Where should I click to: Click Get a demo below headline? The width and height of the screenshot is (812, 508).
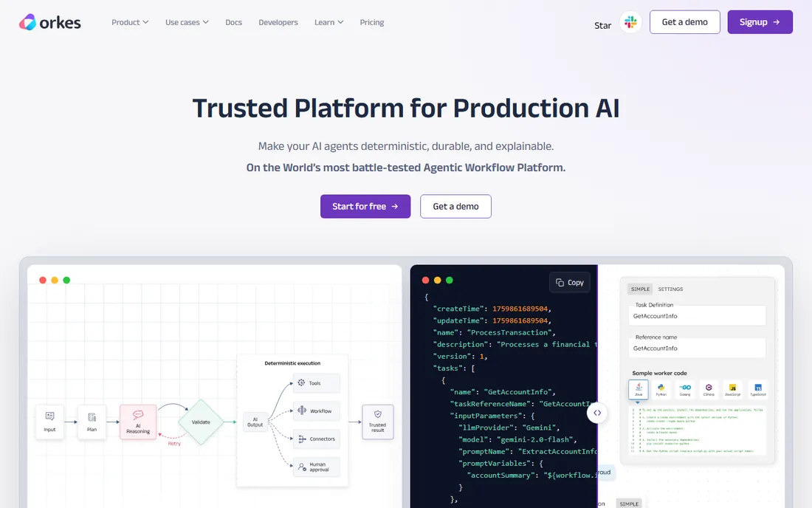pos(455,206)
